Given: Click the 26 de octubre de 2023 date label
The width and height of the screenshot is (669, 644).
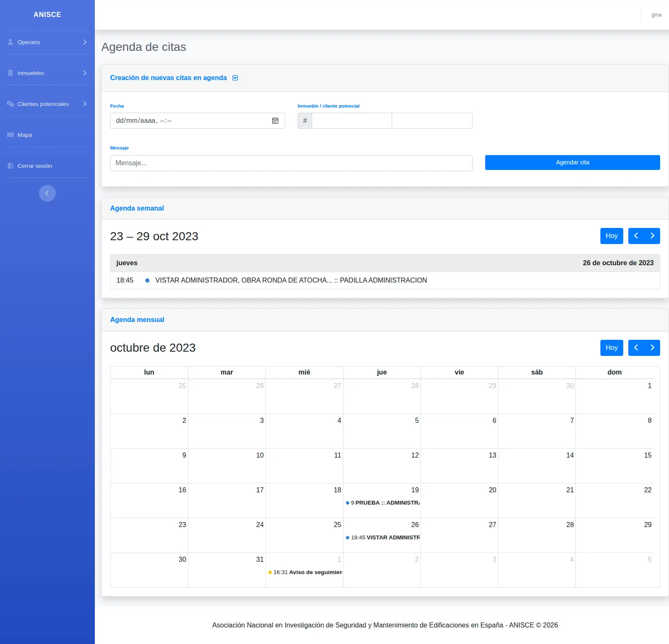Looking at the screenshot, I should [x=618, y=263].
